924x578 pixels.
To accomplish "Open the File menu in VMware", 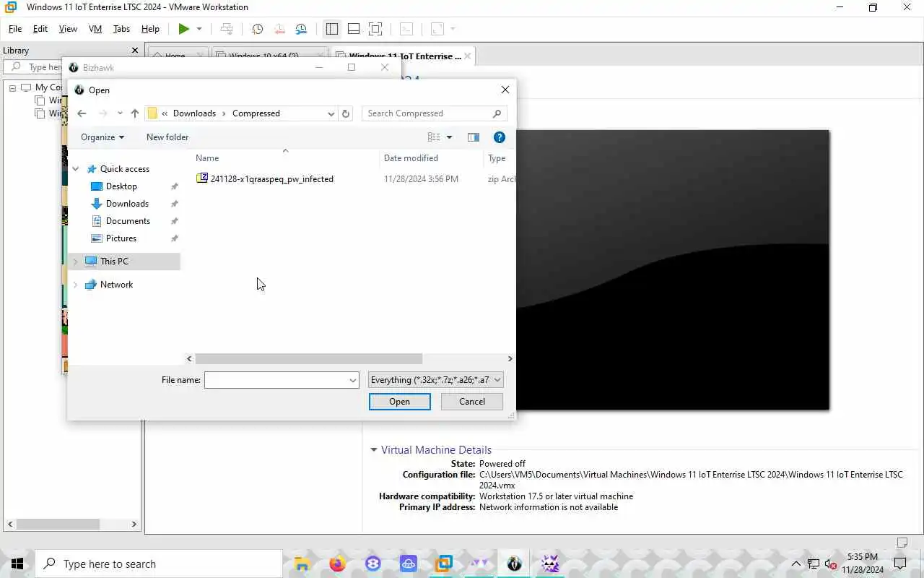I will point(14,29).
